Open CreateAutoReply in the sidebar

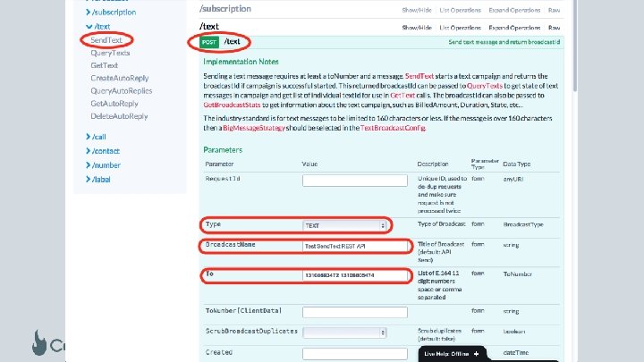coord(120,78)
